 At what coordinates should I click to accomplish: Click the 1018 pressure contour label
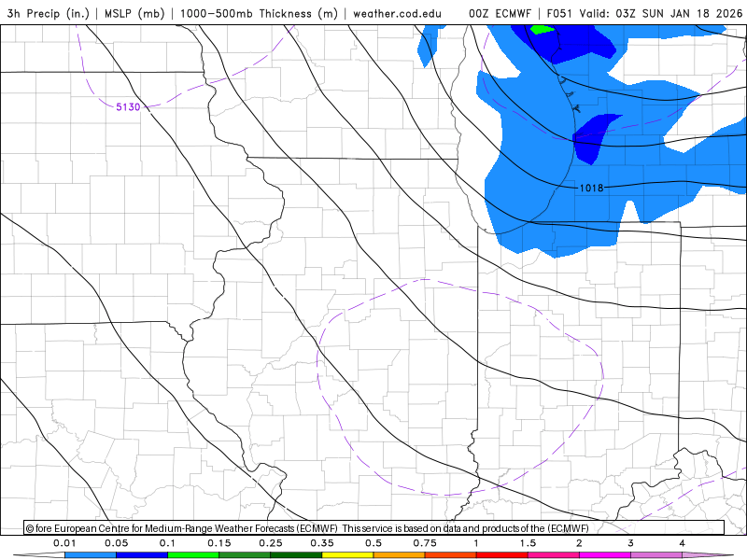pyautogui.click(x=591, y=189)
